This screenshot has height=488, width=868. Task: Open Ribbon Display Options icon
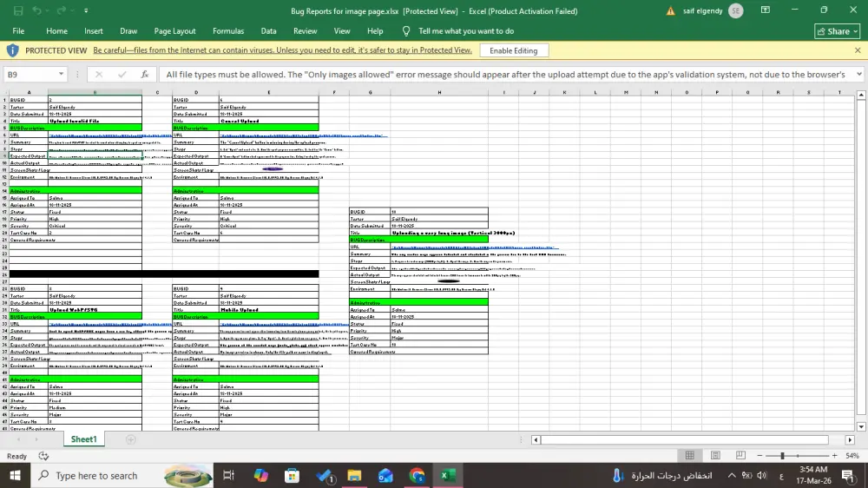[x=766, y=10]
